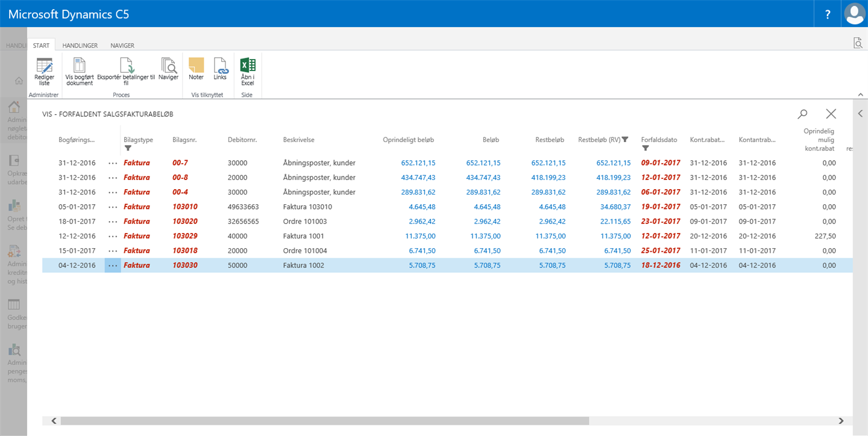868x436 pixels.
Task: Sort by Beskrivelse column header
Action: point(298,140)
